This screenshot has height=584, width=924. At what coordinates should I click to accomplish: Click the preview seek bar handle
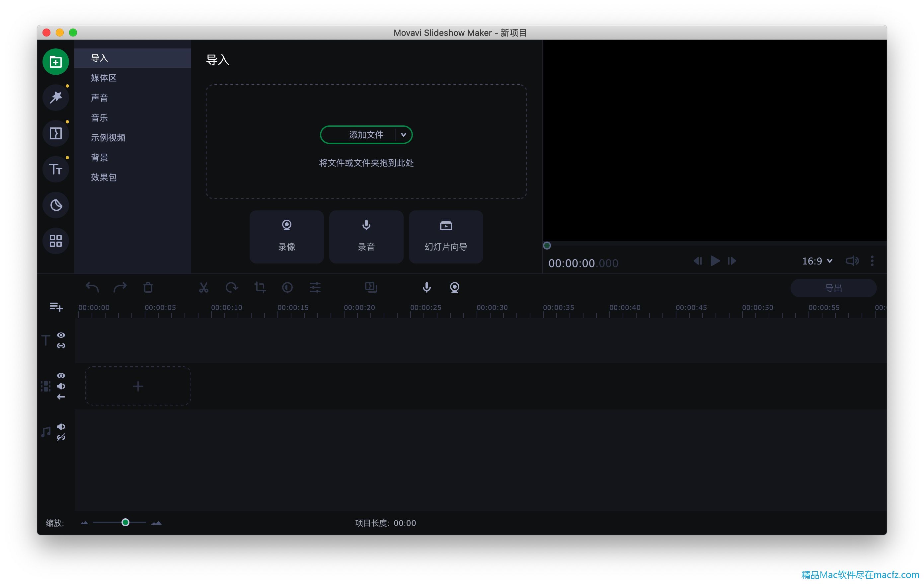point(547,246)
